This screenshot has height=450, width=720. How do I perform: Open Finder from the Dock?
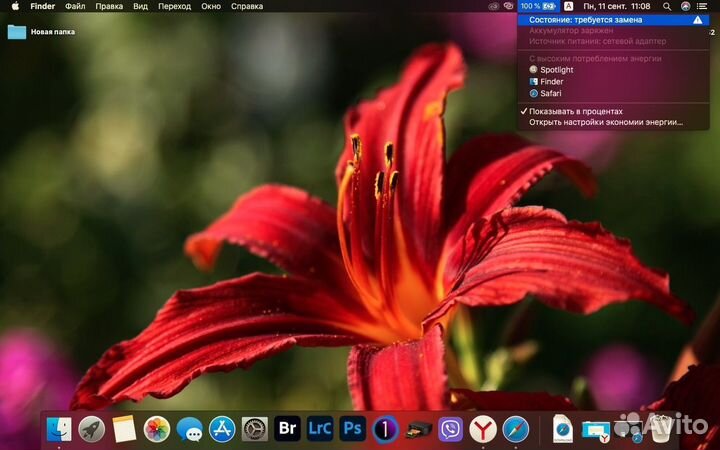[59, 429]
